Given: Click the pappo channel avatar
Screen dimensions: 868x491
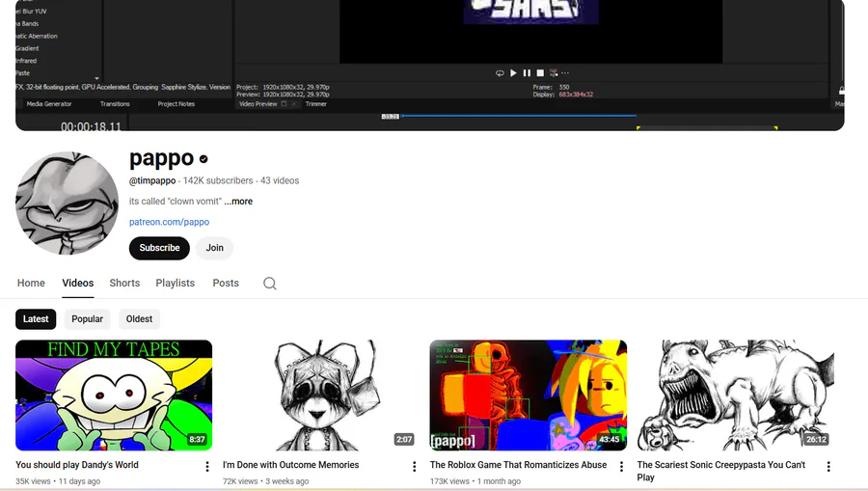Looking at the screenshot, I should [67, 204].
